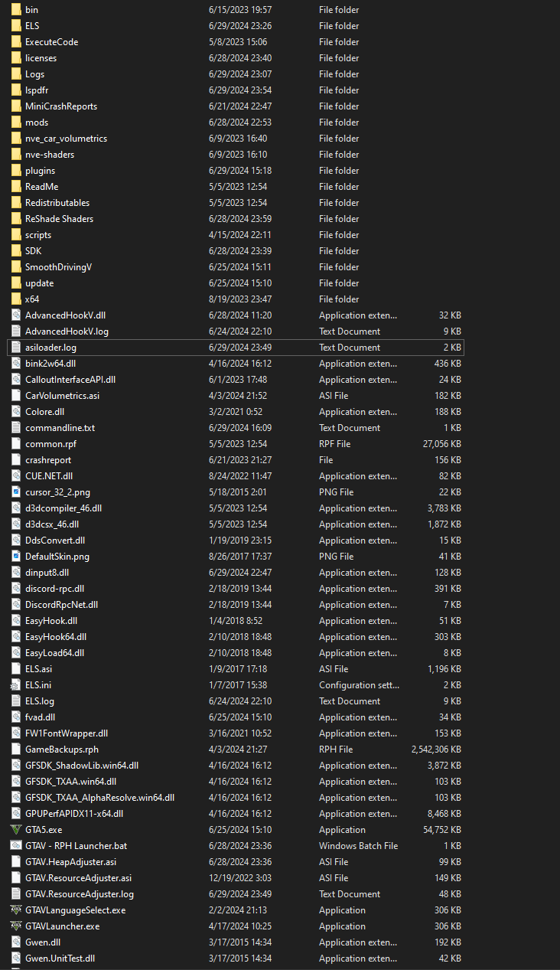Image resolution: width=560 pixels, height=970 pixels.
Task: Select the DdsConvert.dll file name
Action: [55, 541]
